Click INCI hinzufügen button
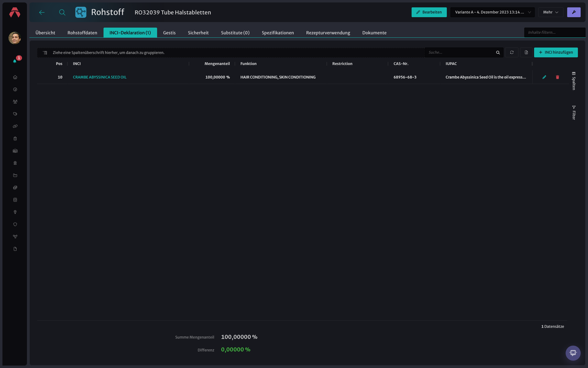The height and width of the screenshot is (368, 588). coord(556,52)
